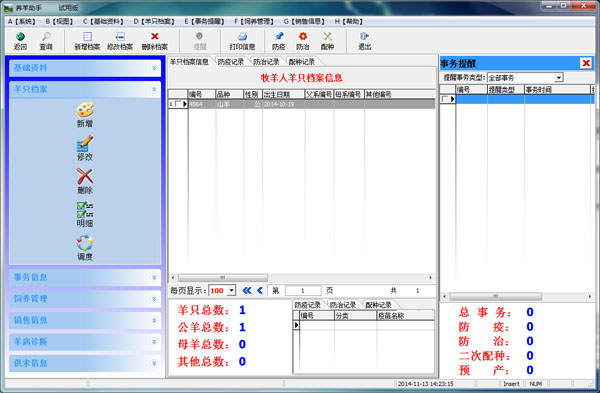Open the C【基础资料】 menu
This screenshot has height=393, width=600.
pos(103,21)
